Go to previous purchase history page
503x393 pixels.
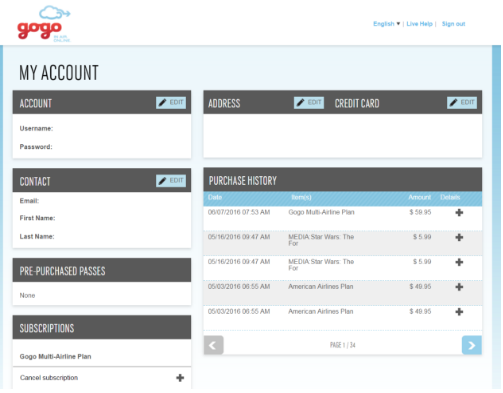coord(213,345)
